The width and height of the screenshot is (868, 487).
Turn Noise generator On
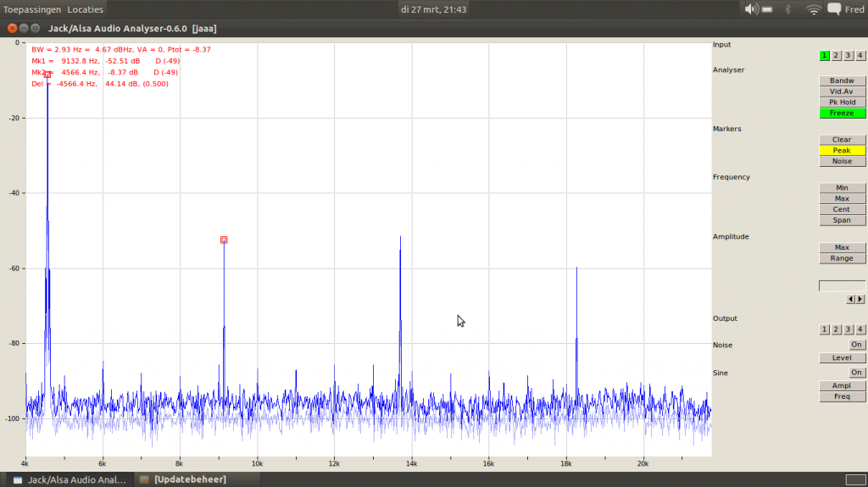click(x=856, y=345)
